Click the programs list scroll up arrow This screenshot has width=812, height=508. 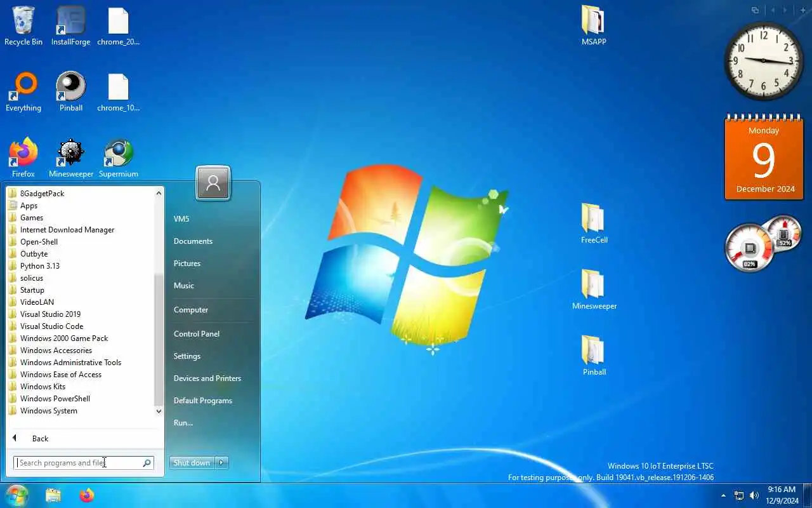159,192
